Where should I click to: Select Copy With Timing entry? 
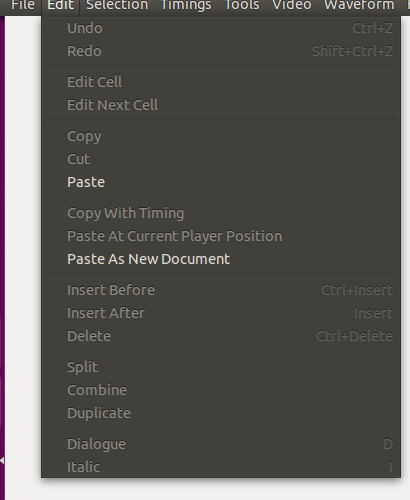click(221, 213)
